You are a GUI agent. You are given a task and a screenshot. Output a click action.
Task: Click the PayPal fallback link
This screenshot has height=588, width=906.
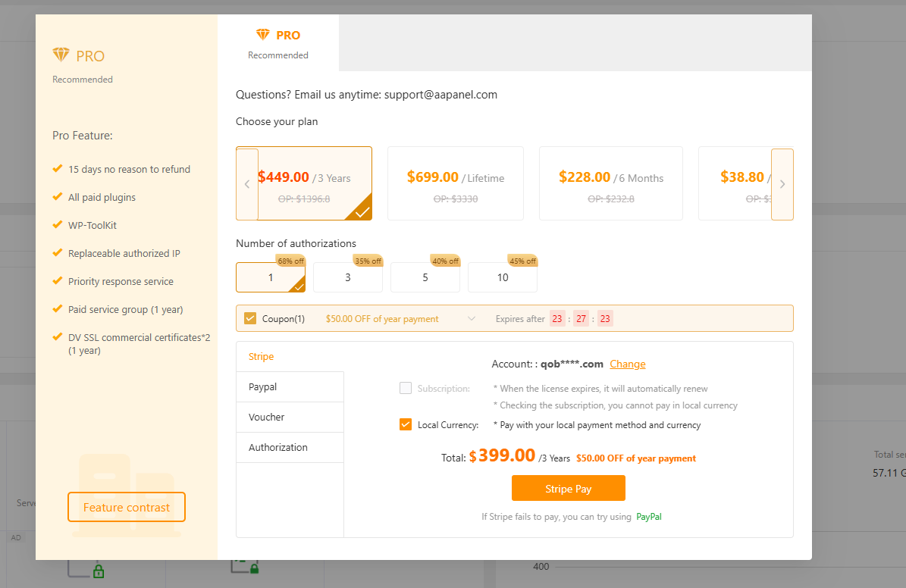[649, 516]
